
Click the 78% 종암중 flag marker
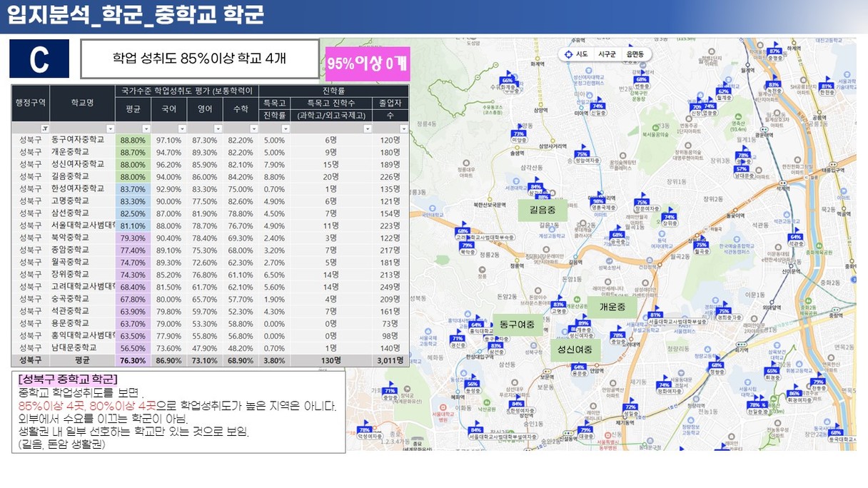pos(617,335)
